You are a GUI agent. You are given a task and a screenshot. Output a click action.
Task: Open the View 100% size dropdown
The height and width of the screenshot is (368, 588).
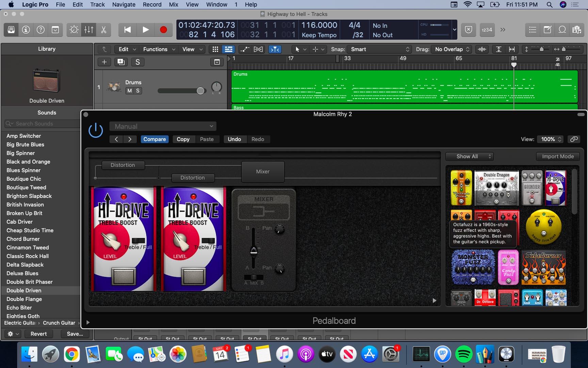click(550, 139)
